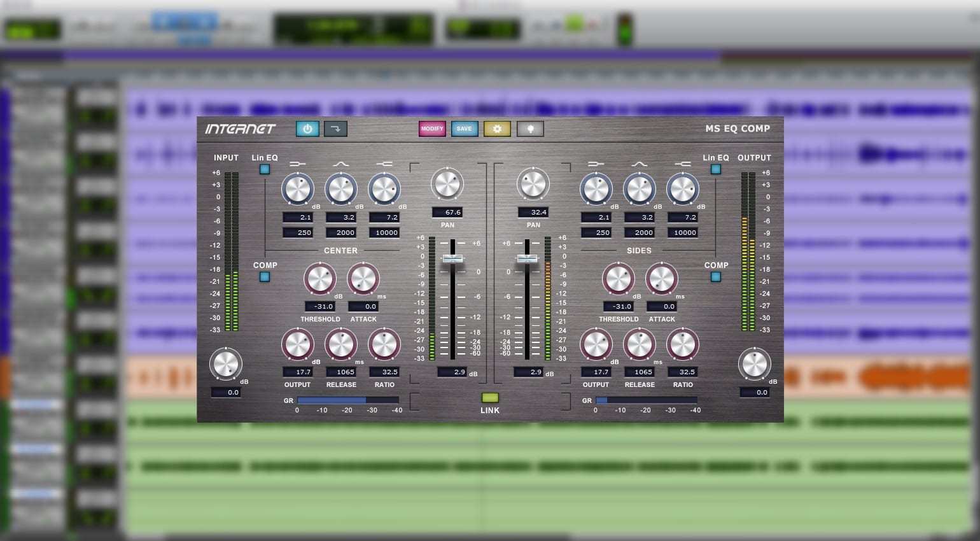
Task: Click the routing arrow icon beside power
Action: (335, 129)
